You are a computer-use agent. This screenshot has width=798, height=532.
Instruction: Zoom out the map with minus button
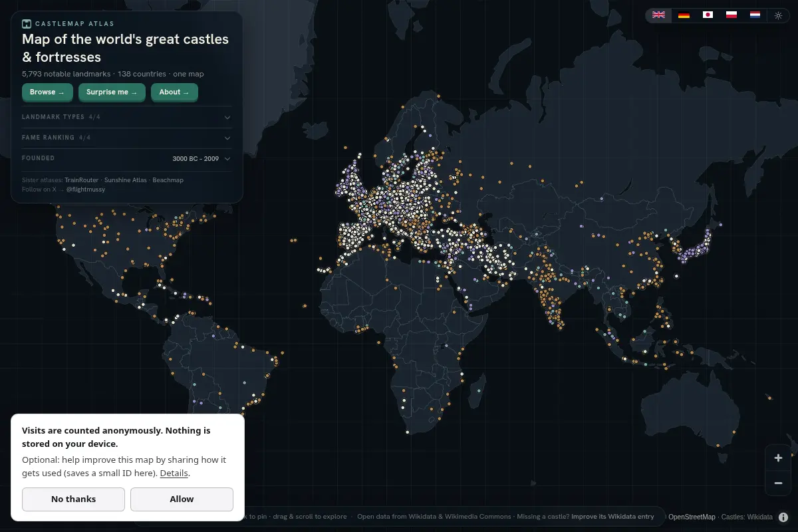778,483
